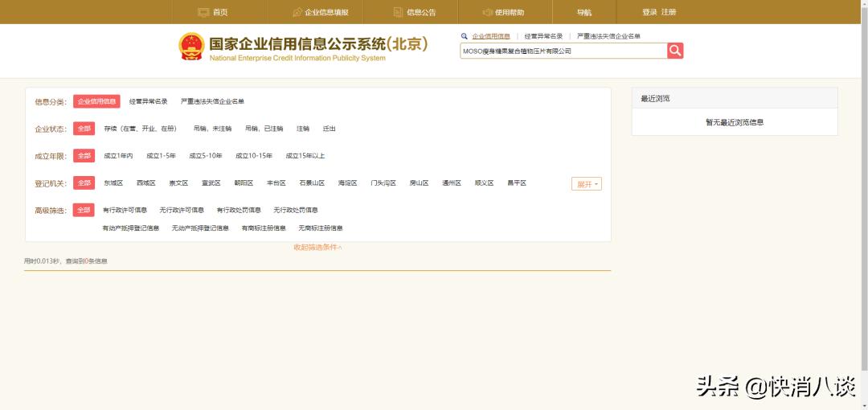Image resolution: width=868 pixels, height=410 pixels.
Task: Click the 企业信息填报 icon in the top bar
Action: (x=297, y=12)
